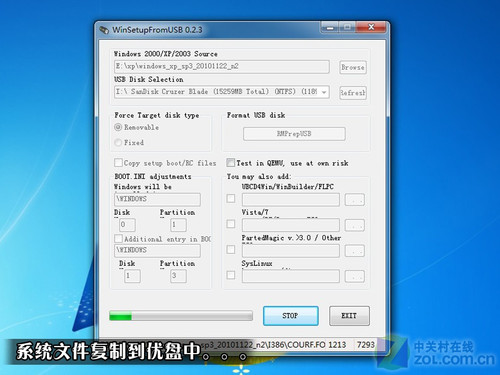Viewport: 500px width, 375px height.
Task: Click the STOP button
Action: pyautogui.click(x=291, y=316)
